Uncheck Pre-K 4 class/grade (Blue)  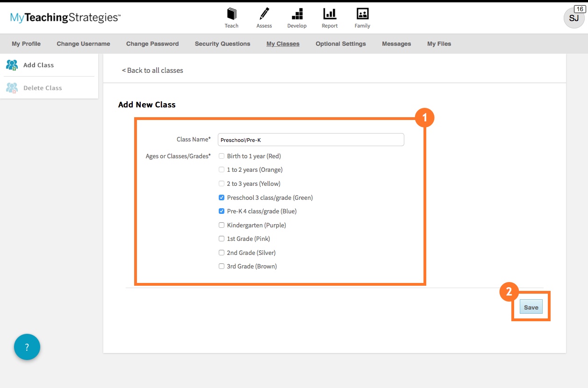tap(222, 211)
